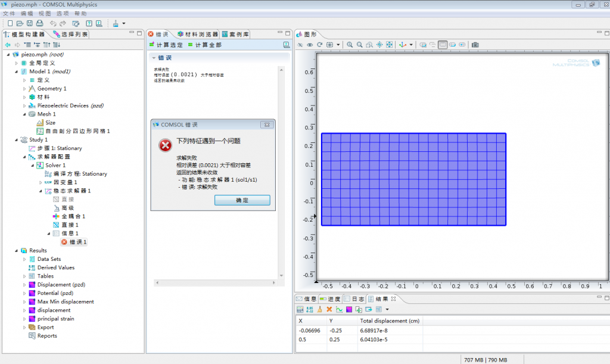Click 确定 in the COMSOL error dialog

tap(242, 200)
